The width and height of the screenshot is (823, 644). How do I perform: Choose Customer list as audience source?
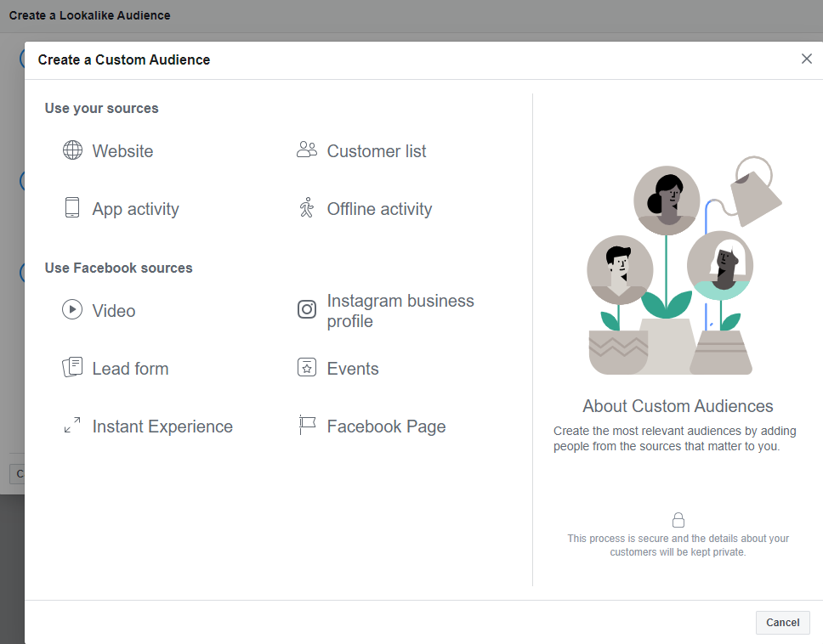pos(377,151)
